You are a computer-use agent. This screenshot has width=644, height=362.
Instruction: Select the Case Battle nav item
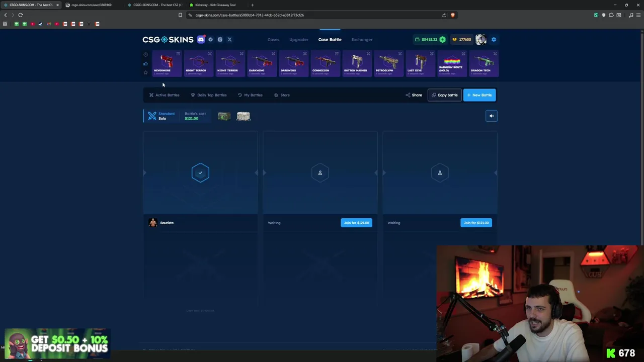click(x=330, y=39)
